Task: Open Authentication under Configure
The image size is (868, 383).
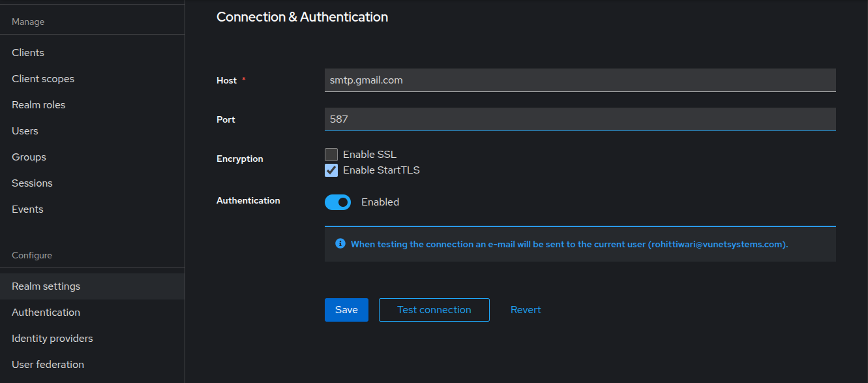Action: click(x=46, y=313)
